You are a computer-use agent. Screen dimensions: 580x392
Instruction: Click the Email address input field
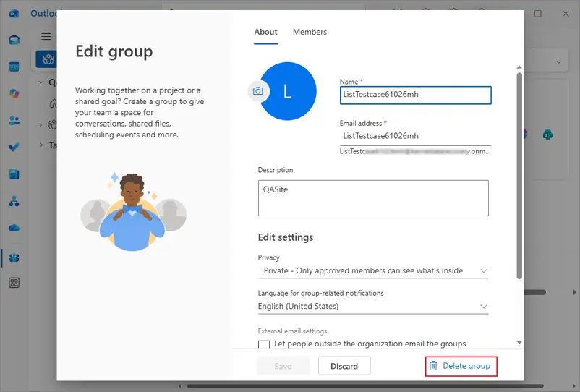[415, 136]
